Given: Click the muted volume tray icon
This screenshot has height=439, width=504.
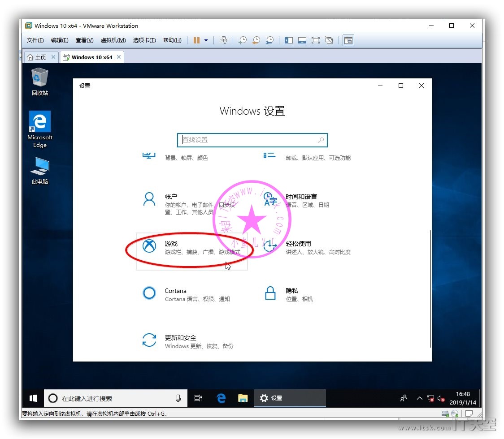Looking at the screenshot, I should point(441,398).
